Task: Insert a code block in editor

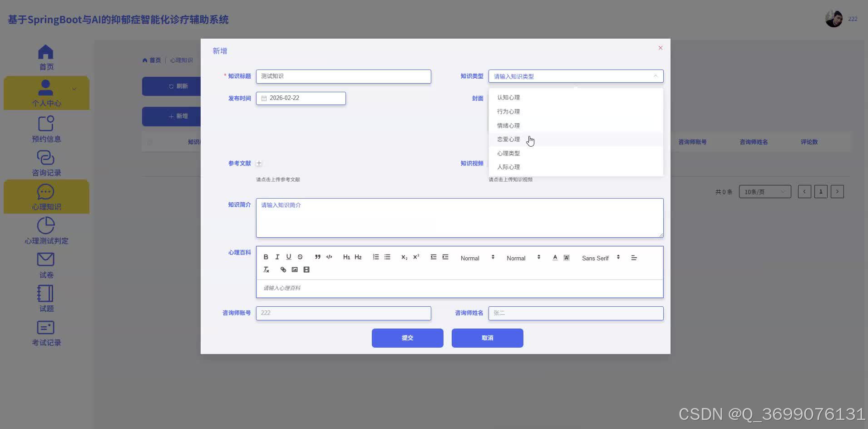Action: [329, 257]
